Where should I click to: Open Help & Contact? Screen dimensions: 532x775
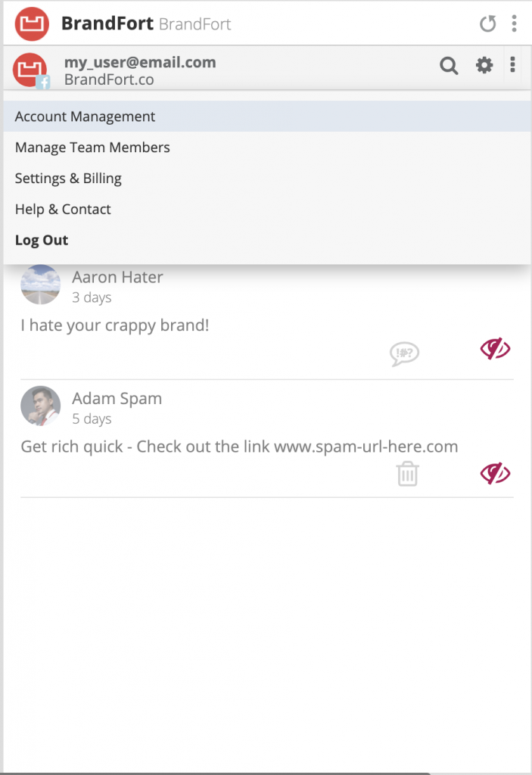click(63, 210)
